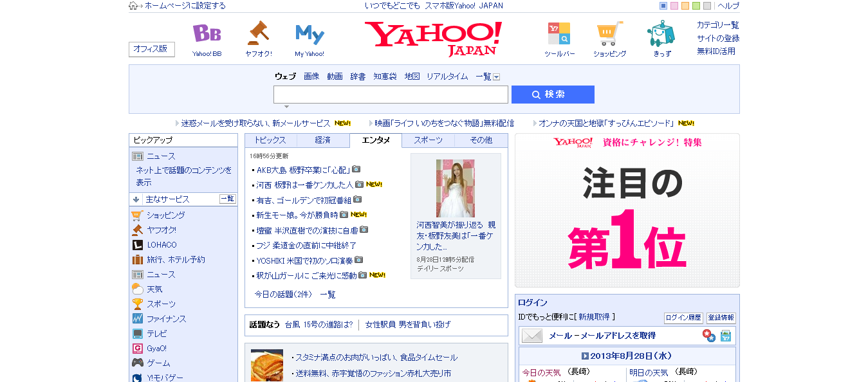This screenshot has width=868, height=382.
Task: Click the weather icon next to 天気
Action: 137,289
